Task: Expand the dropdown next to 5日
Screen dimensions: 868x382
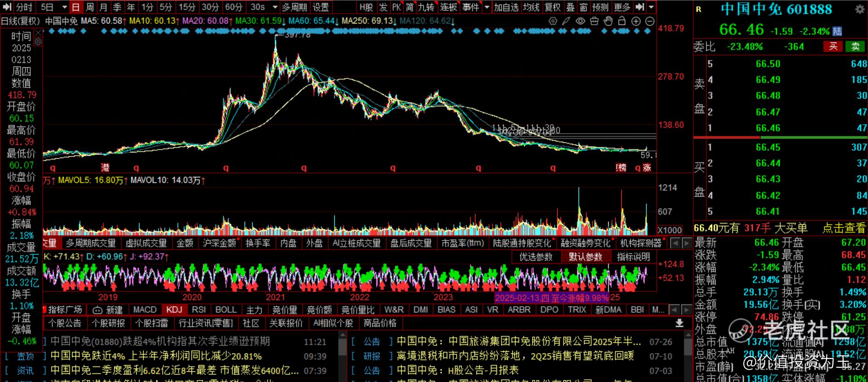Action: [64, 7]
